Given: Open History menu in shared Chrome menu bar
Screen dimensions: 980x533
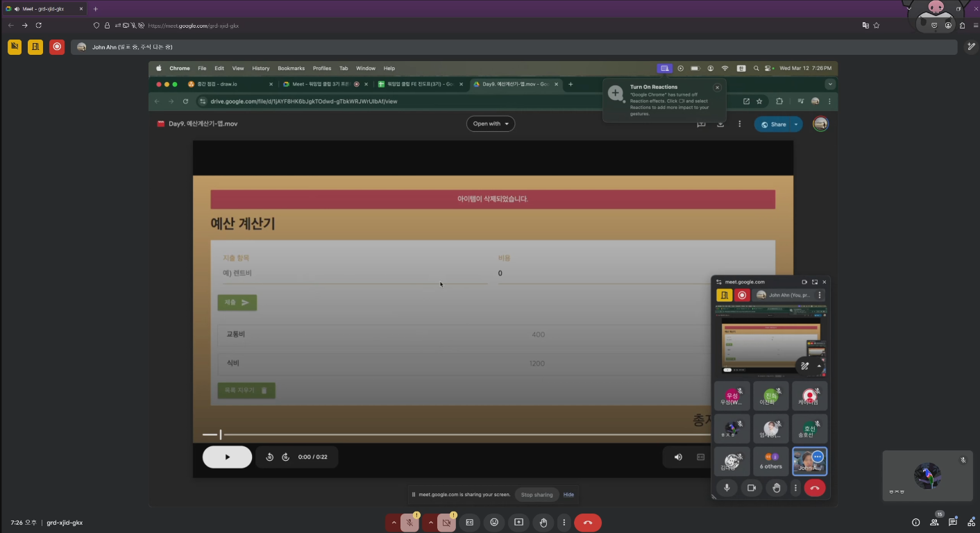Looking at the screenshot, I should click(x=261, y=68).
